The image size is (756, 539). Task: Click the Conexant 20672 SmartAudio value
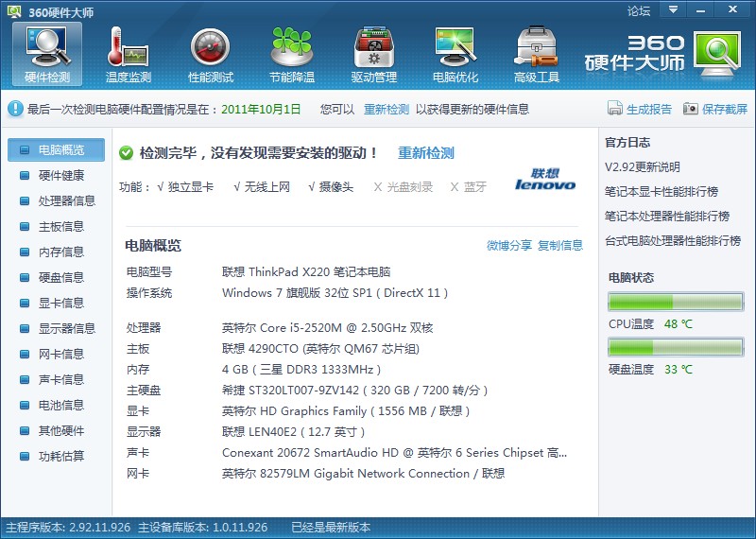coord(394,453)
